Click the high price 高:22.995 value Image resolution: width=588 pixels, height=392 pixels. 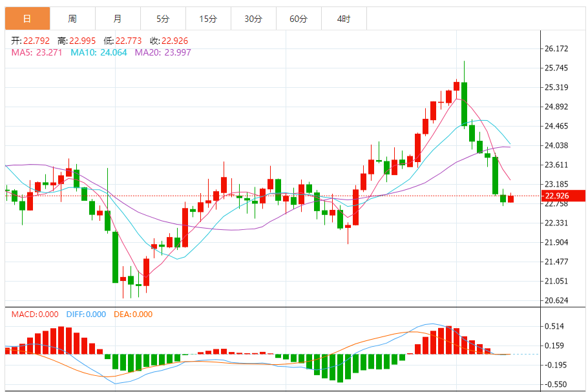pyautogui.click(x=76, y=41)
